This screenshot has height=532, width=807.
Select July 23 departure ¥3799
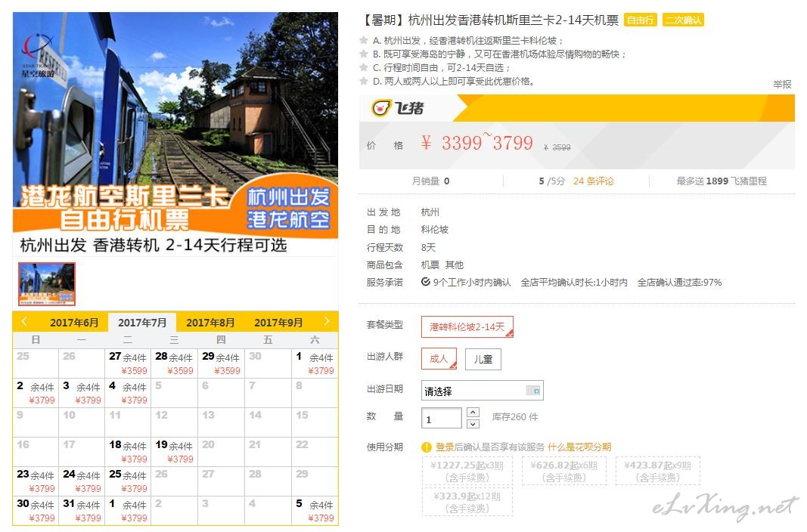[35, 481]
